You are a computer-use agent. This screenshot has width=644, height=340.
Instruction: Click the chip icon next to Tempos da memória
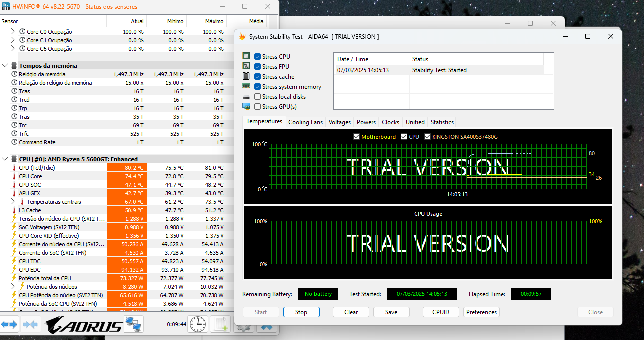click(14, 66)
